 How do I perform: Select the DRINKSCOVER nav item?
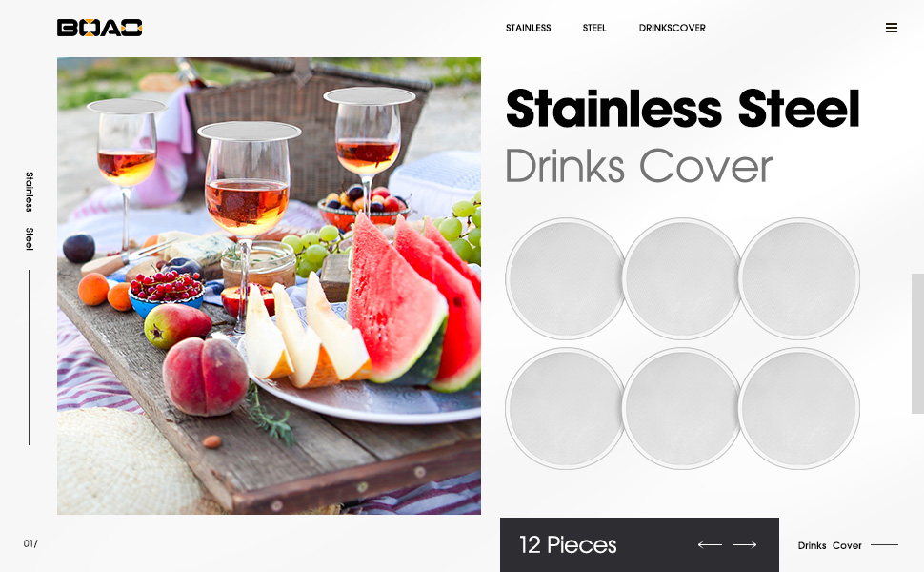(x=672, y=28)
